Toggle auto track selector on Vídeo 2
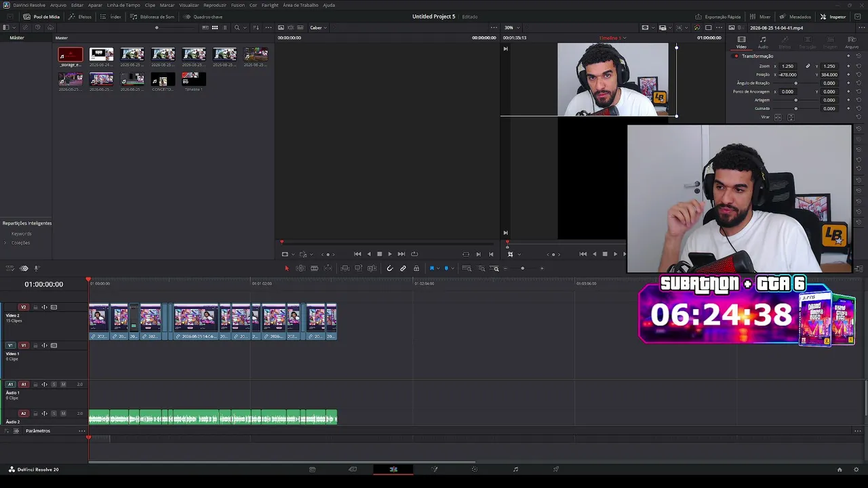This screenshot has height=488, width=868. click(45, 307)
